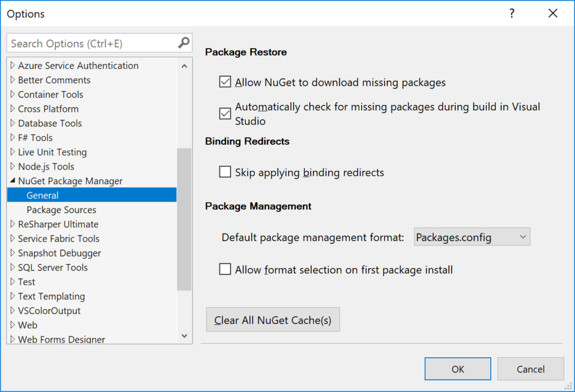Enable 'Allow NuGet to download missing packages'
This screenshot has width=575, height=392.
pyautogui.click(x=225, y=81)
